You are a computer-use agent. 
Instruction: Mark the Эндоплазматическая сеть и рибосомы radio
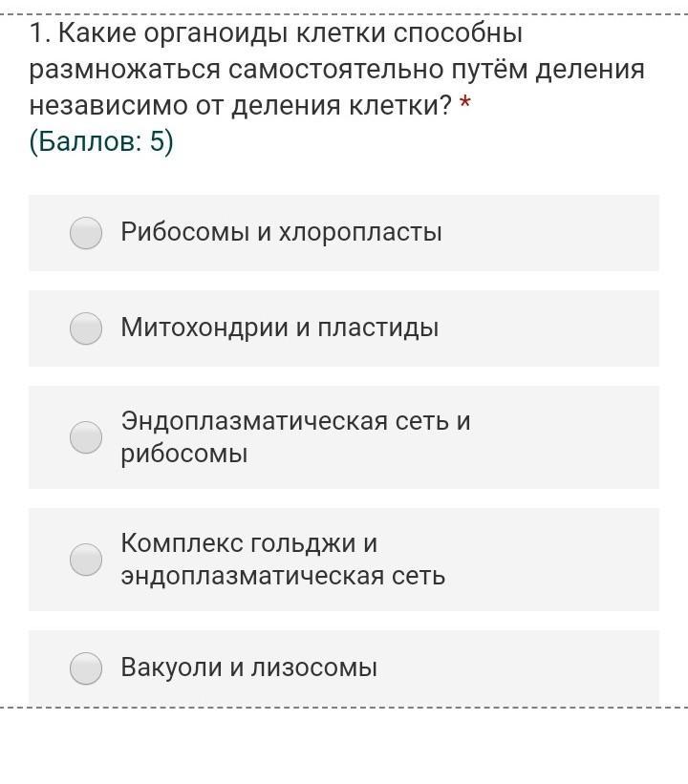tap(86, 437)
